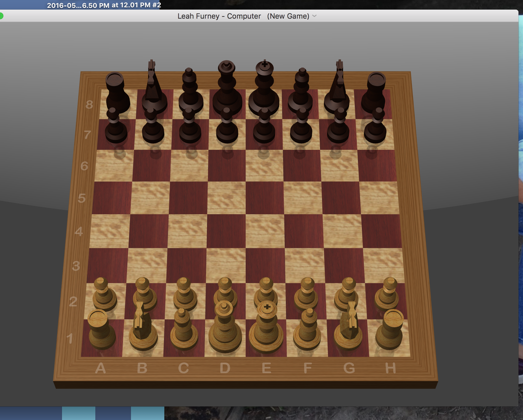Pick the white rook on h1
Screen dimensions: 523x420
pyautogui.click(x=390, y=330)
